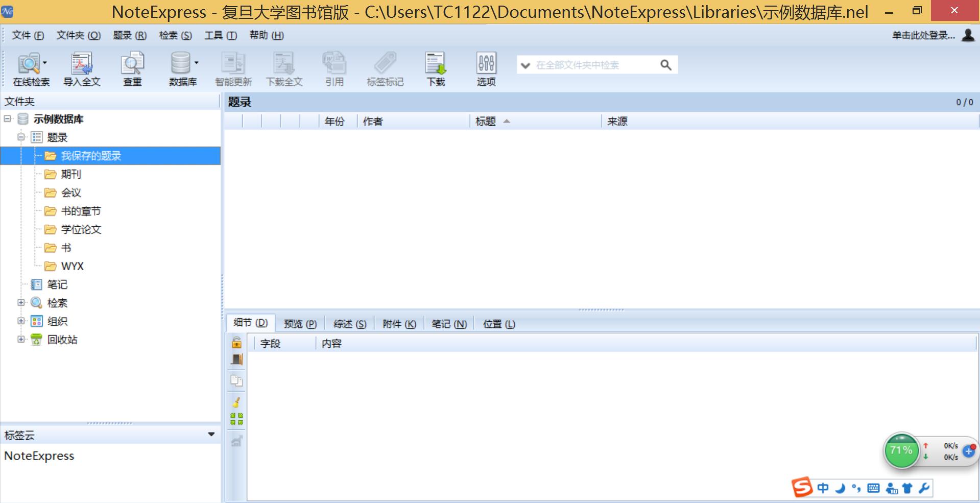
Task: Open the 文件夹 (O) menu
Action: 79,35
